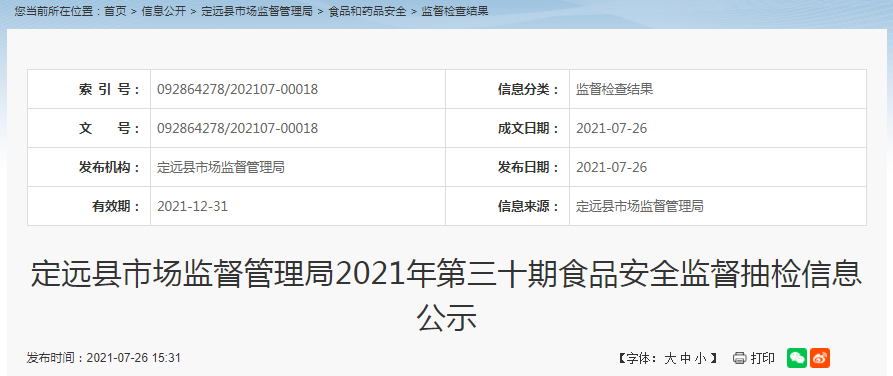
Task: Select index number value in 索引号 row
Action: (x=237, y=89)
